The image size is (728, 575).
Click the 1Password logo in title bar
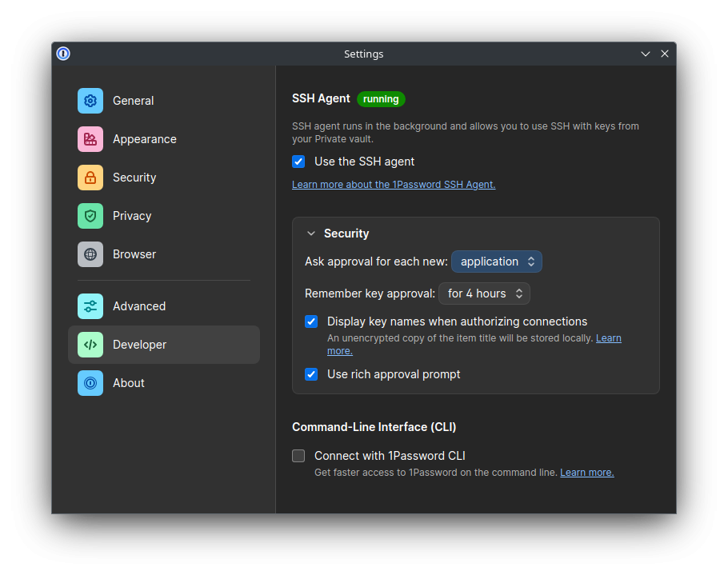63,54
